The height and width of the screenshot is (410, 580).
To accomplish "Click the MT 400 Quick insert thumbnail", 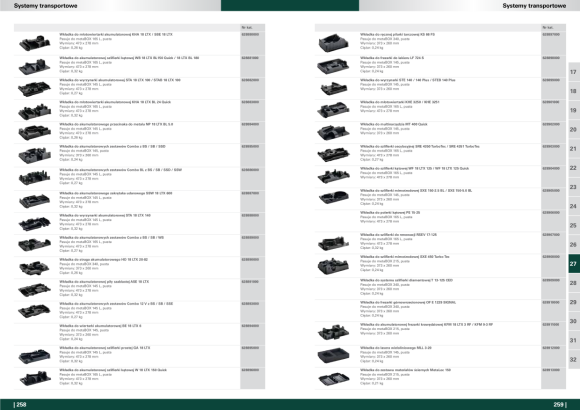I will point(333,132).
